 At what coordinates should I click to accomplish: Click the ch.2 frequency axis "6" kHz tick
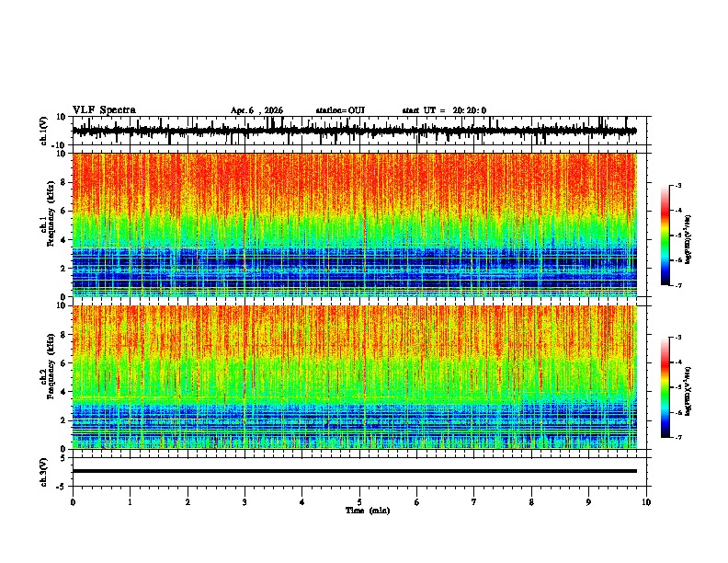tap(64, 363)
